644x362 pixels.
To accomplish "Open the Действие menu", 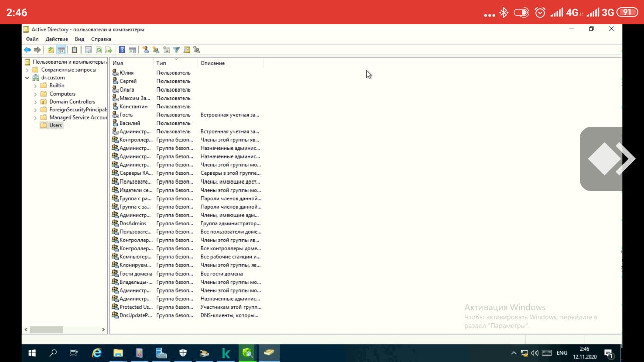I will click(x=57, y=39).
